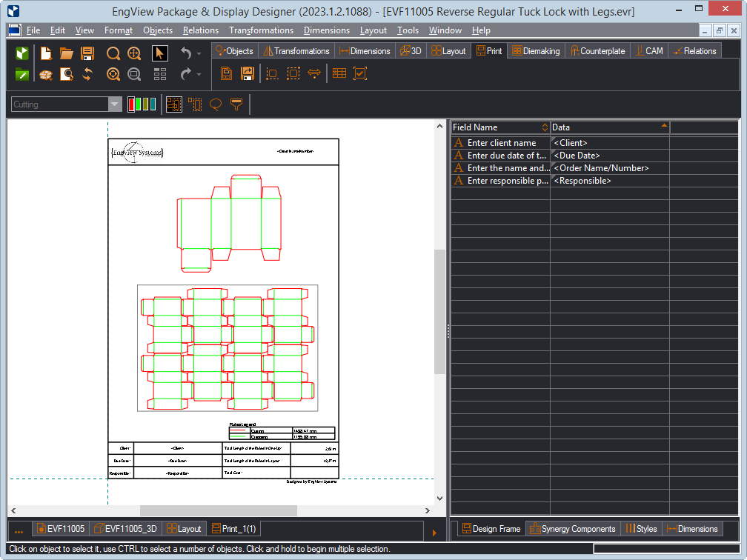Click the print template page icon
The width and height of the screenshot is (747, 560).
[226, 73]
